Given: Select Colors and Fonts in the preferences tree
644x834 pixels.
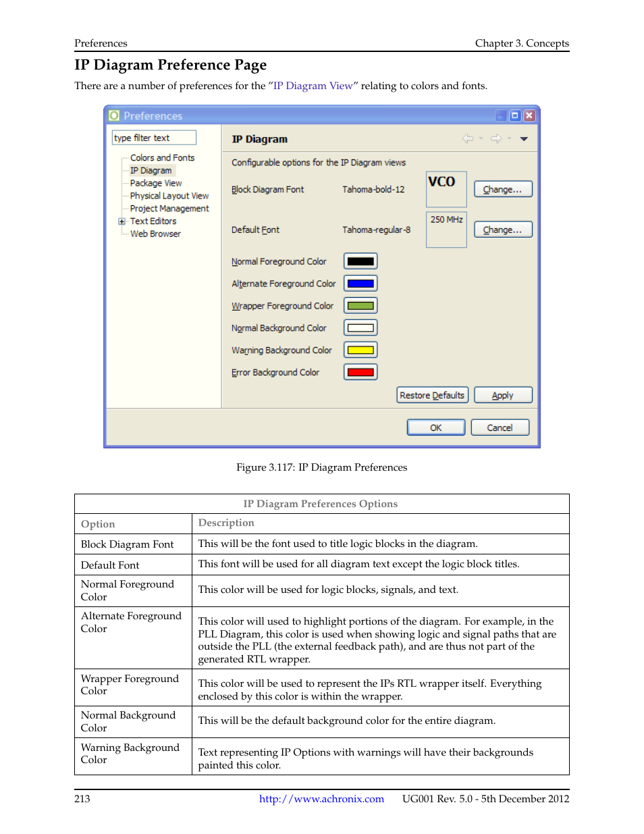Looking at the screenshot, I should (162, 157).
